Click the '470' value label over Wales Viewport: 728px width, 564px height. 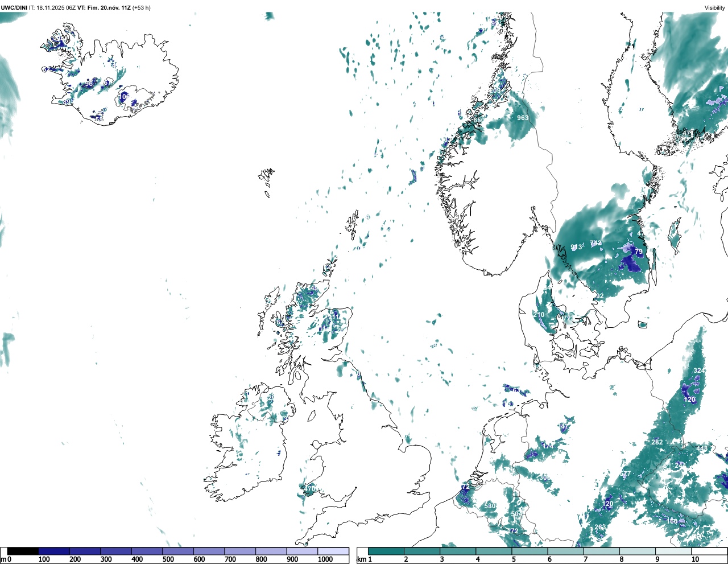click(309, 489)
